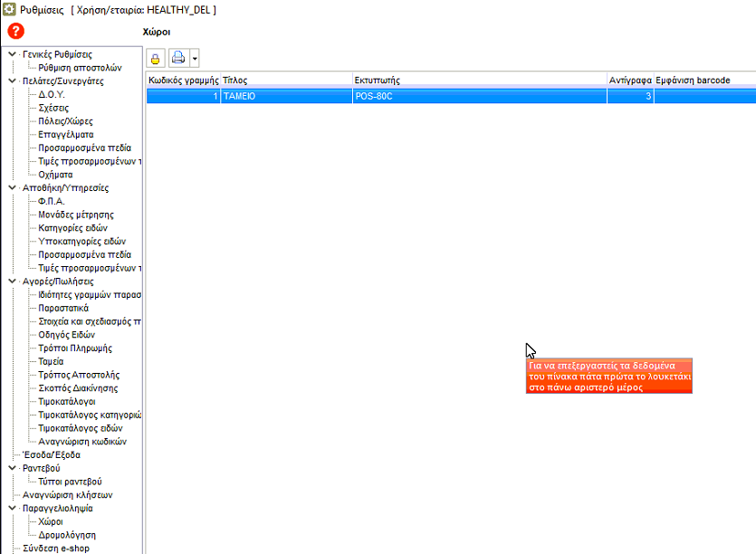Open Αναγνώριση κωδικών settings
The width and height of the screenshot is (756, 554).
click(82, 442)
